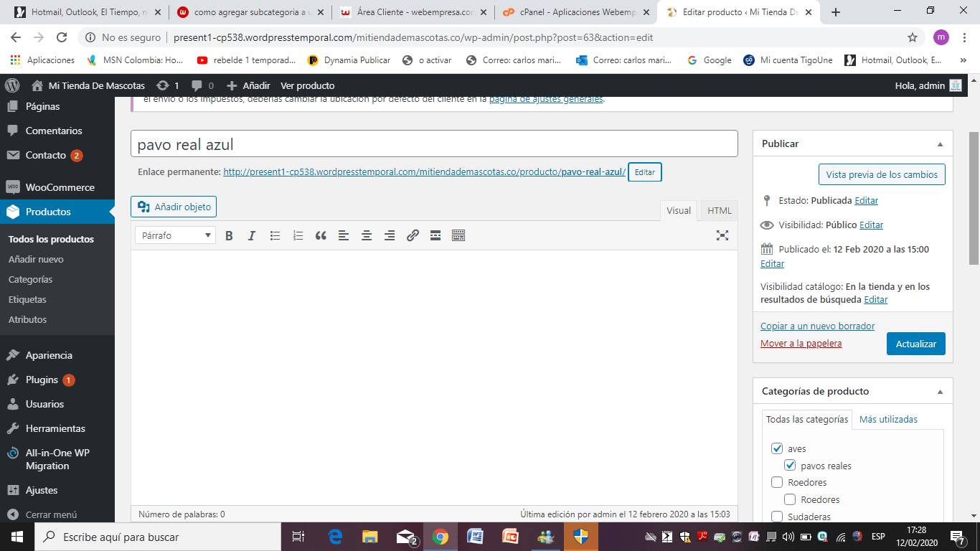980x551 pixels.
Task: Reload the page in Chrome
Action: click(x=62, y=37)
